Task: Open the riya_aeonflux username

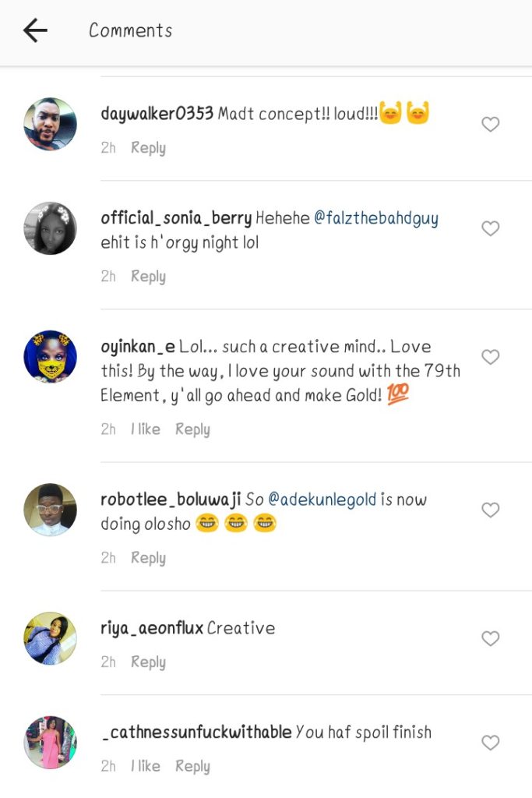Action: (x=151, y=628)
